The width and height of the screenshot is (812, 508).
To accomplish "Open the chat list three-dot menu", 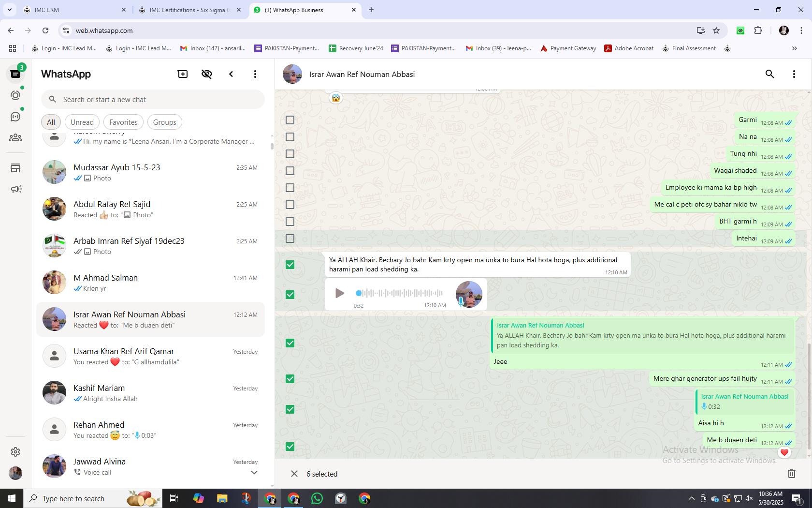I will pyautogui.click(x=255, y=74).
